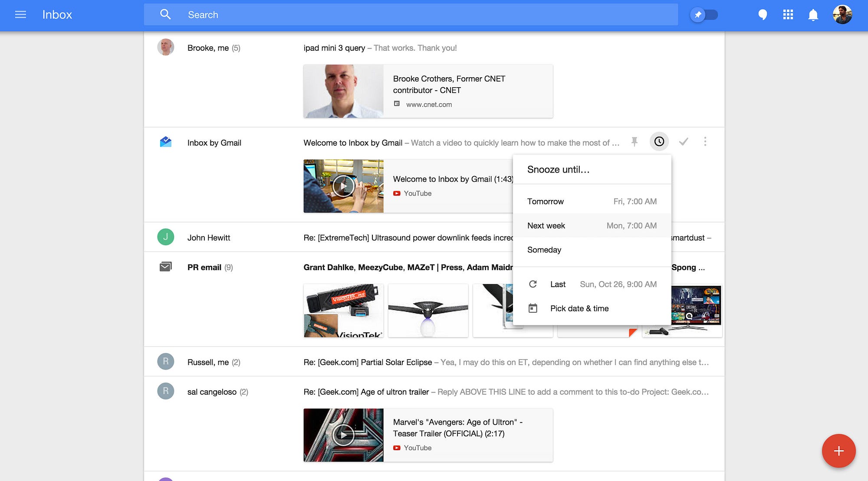Open Hangouts chat icon
Image resolution: width=868 pixels, height=481 pixels.
pos(763,15)
